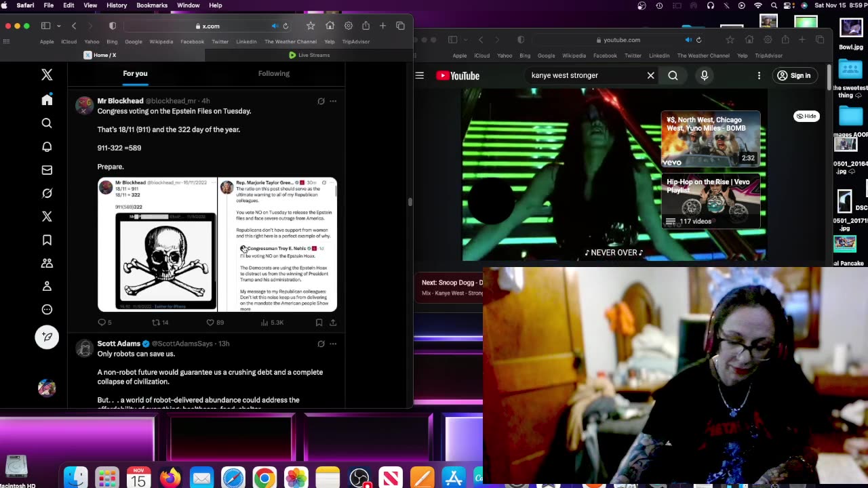Screen dimensions: 868x488
Task: Reload the x.com page
Action: pyautogui.click(x=285, y=26)
